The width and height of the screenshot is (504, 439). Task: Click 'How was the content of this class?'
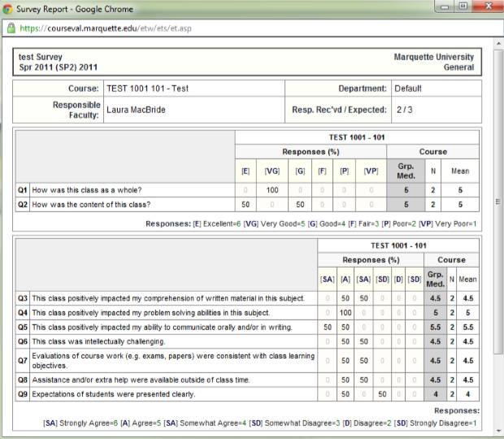pyautogui.click(x=91, y=204)
